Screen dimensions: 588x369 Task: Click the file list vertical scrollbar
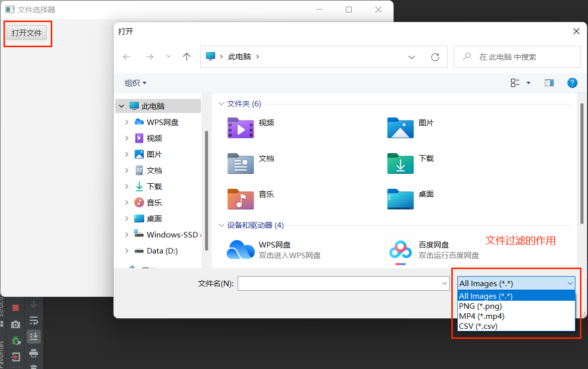click(x=582, y=164)
